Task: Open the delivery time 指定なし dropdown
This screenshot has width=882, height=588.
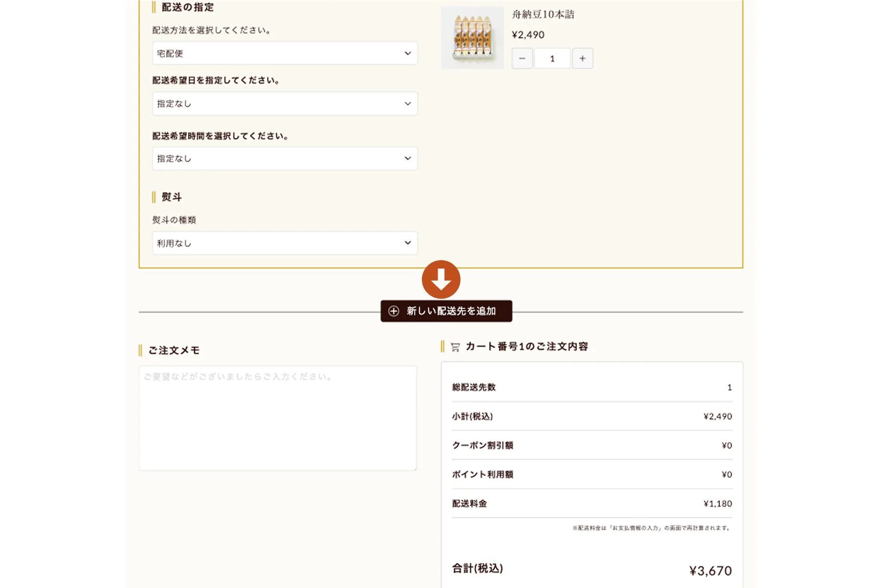Action: click(x=285, y=159)
